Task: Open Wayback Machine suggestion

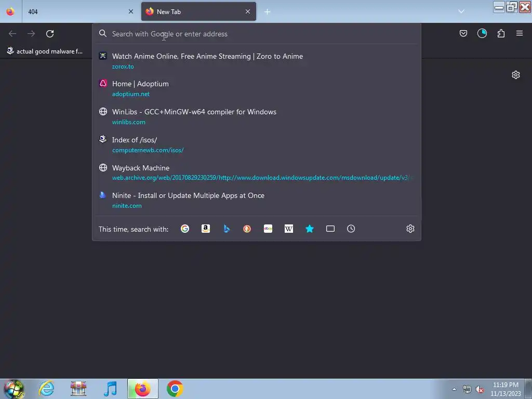Action: (257, 172)
